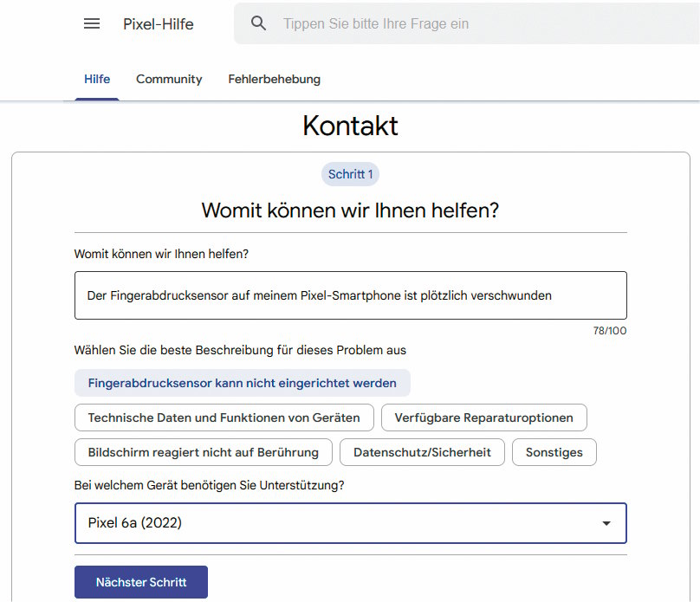
Task: Click the Pixel-Hilfe wordmark
Action: [159, 23]
